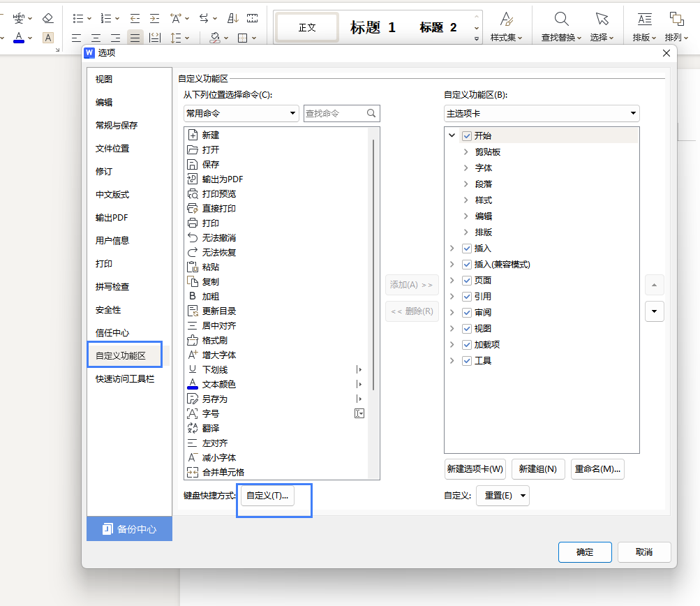Select the 合并单元格 command icon
This screenshot has height=606, width=700.
pyautogui.click(x=193, y=472)
